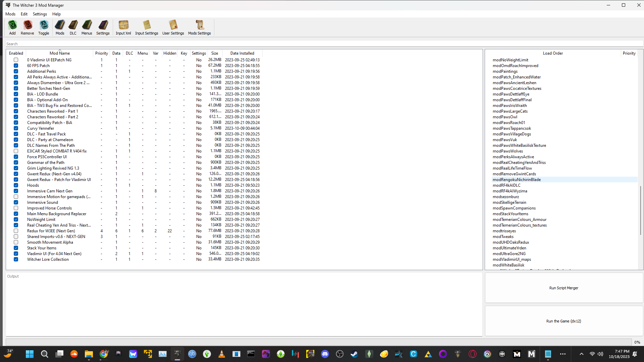Open the Settings book toolbar icon

point(103,27)
